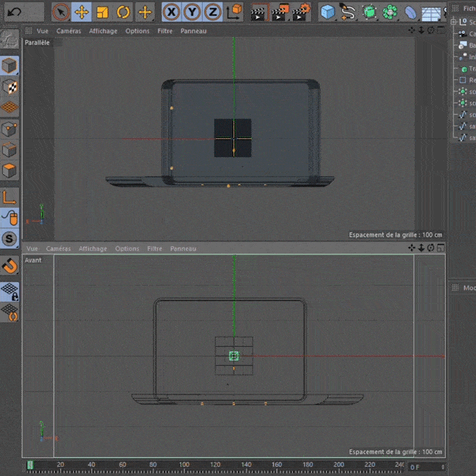Select the Inl object row

coord(467,56)
